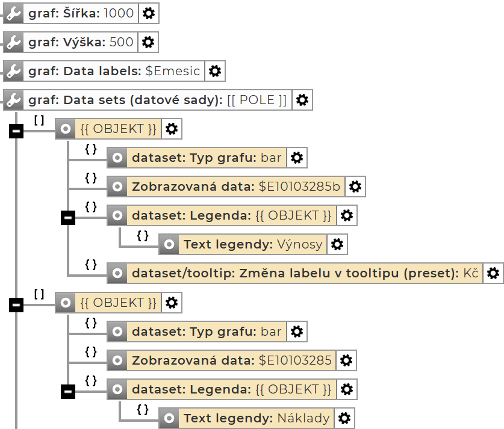Screen dimensions: 504x429
Task: Click gear next to Zobrazovaná data $E10103285b
Action: tap(355, 187)
